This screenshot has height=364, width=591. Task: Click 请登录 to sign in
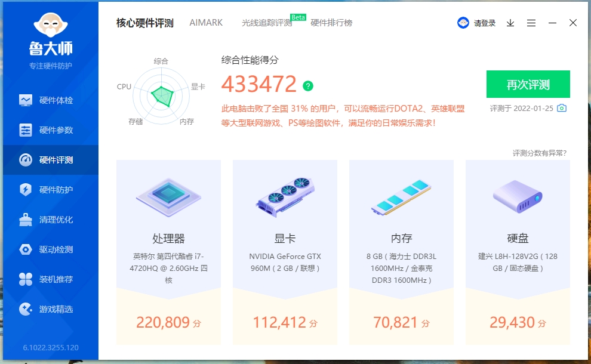click(484, 23)
